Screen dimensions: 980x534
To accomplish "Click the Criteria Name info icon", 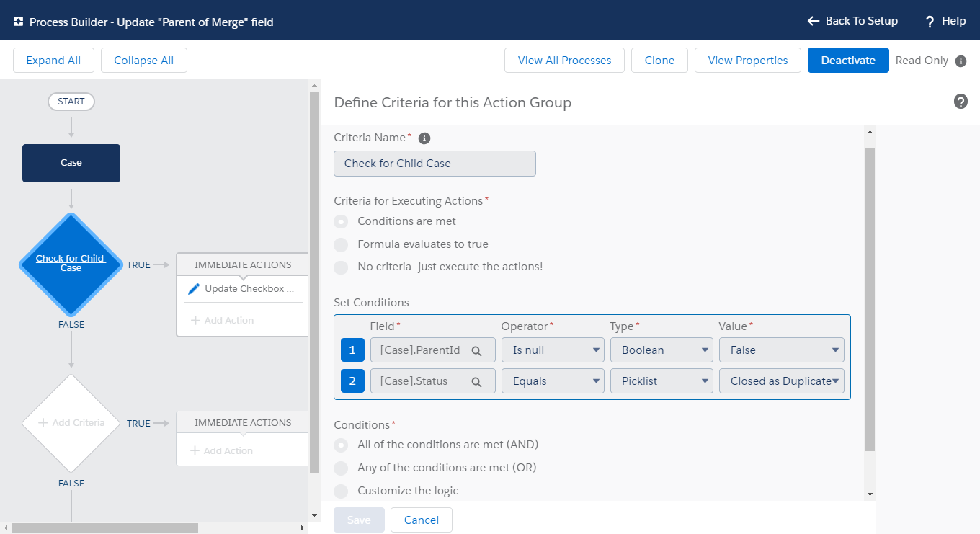I will point(424,138).
